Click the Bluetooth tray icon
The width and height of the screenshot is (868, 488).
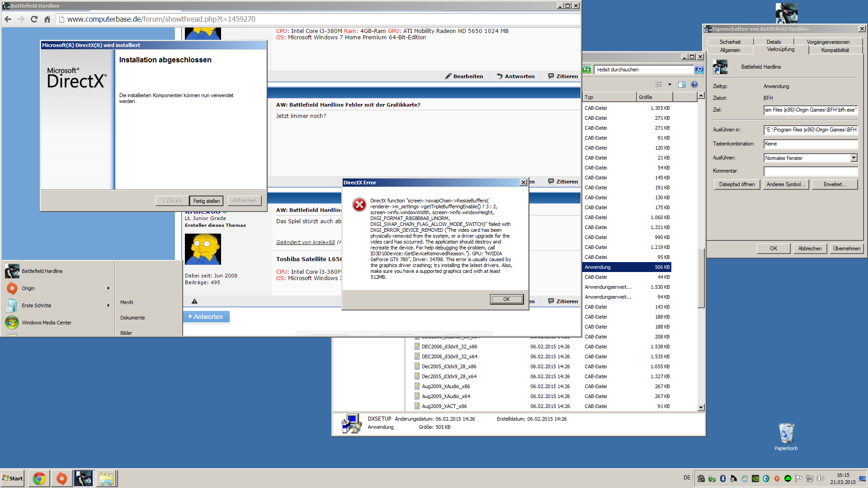pos(723,479)
